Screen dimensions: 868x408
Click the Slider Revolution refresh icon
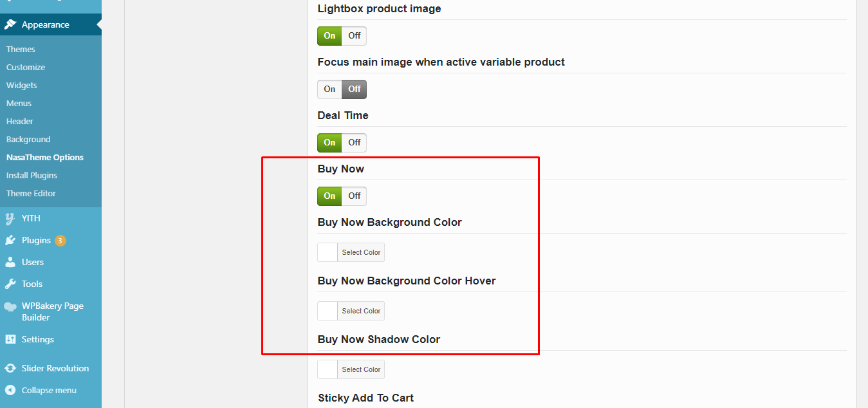coord(10,368)
